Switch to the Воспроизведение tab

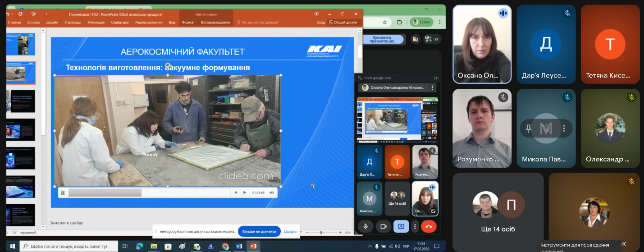215,22
